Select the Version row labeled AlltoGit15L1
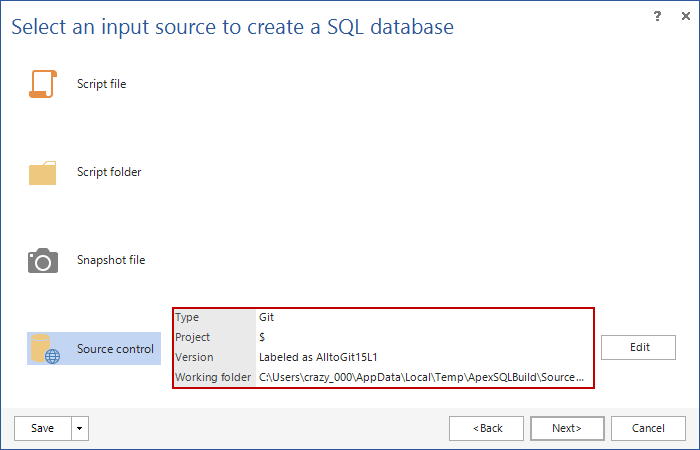Viewport: 700px width, 450px height. coord(318,357)
